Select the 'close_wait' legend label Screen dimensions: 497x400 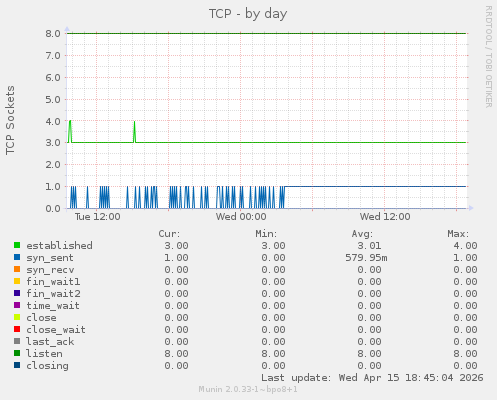click(x=56, y=330)
